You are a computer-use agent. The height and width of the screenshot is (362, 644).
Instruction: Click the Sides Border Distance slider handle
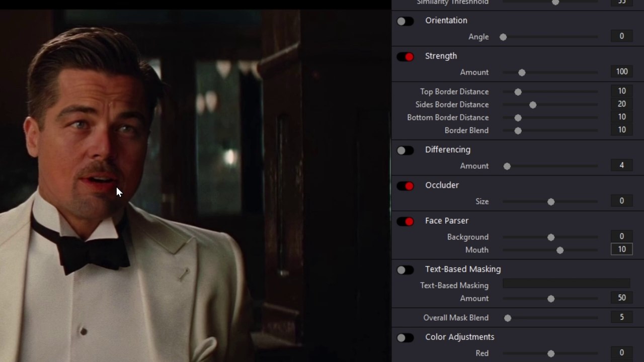pyautogui.click(x=533, y=105)
